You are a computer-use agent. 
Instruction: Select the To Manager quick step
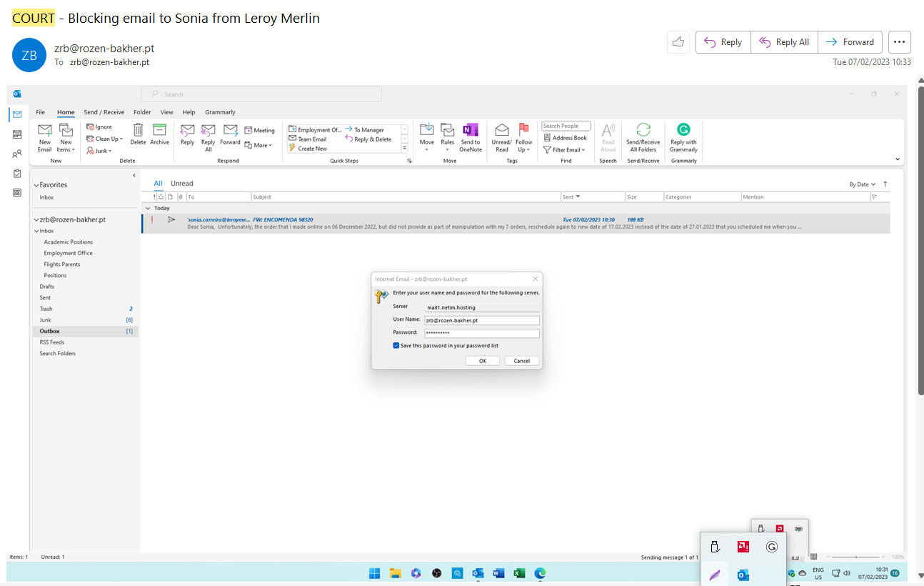tap(365, 130)
